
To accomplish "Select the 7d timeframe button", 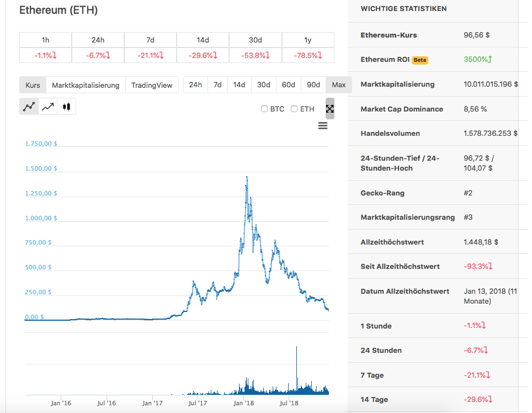I will pyautogui.click(x=218, y=84).
